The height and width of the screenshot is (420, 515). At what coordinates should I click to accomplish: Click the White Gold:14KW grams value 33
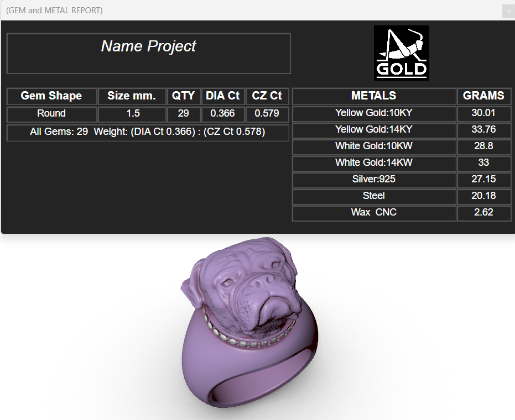pyautogui.click(x=484, y=164)
